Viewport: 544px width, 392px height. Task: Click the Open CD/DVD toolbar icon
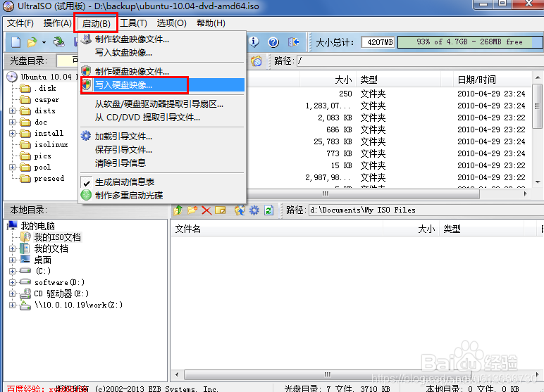[58, 42]
